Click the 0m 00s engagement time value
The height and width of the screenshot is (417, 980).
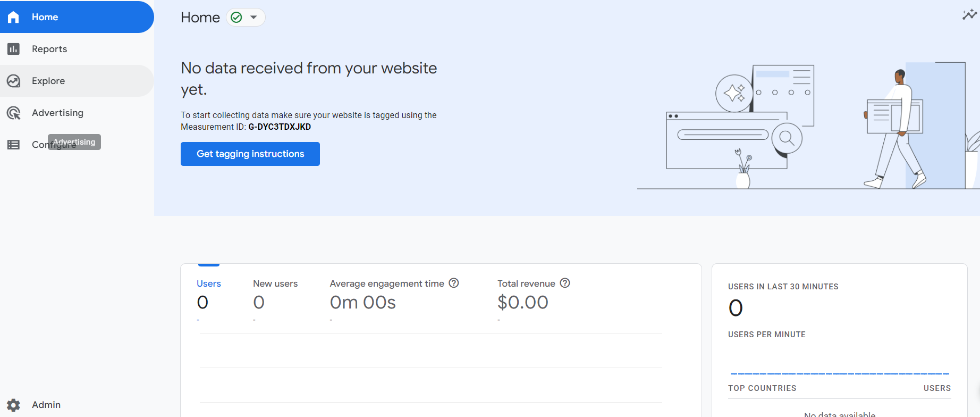tap(363, 302)
